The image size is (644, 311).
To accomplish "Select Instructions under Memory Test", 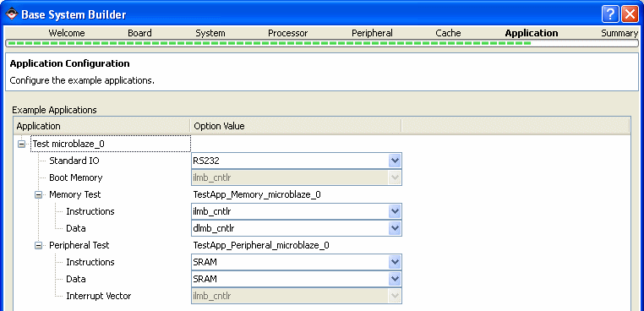I will [x=90, y=211].
